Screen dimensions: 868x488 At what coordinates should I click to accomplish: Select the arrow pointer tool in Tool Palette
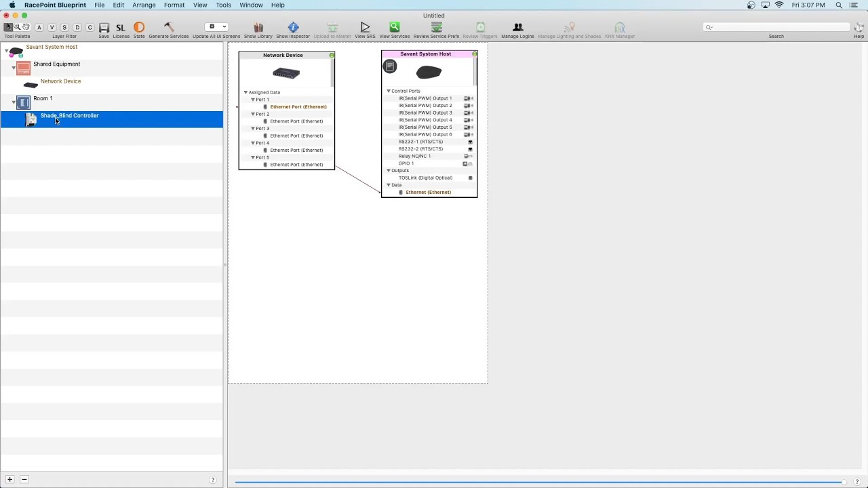pyautogui.click(x=8, y=27)
